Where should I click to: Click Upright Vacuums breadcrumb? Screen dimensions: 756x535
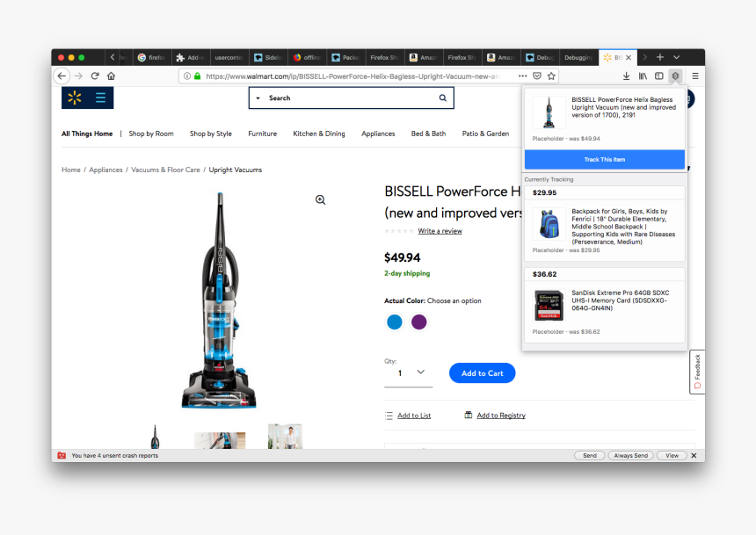236,170
